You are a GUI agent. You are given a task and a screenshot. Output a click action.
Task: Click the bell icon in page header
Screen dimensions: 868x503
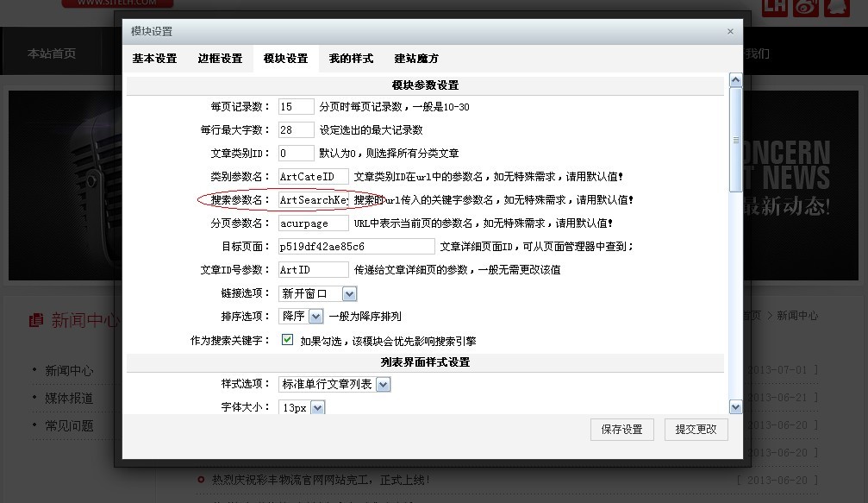pos(837,7)
